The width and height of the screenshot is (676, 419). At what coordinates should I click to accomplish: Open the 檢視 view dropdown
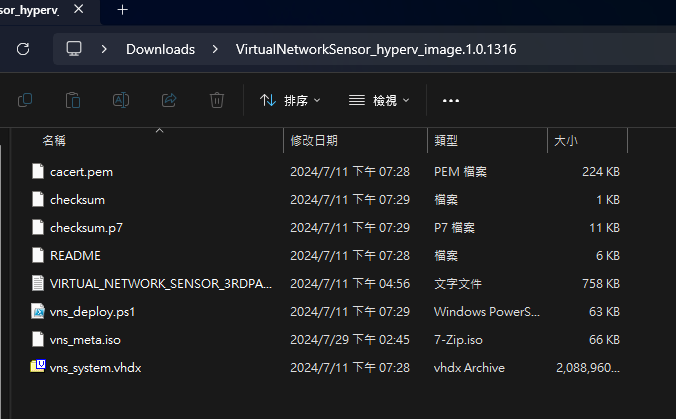point(380,100)
